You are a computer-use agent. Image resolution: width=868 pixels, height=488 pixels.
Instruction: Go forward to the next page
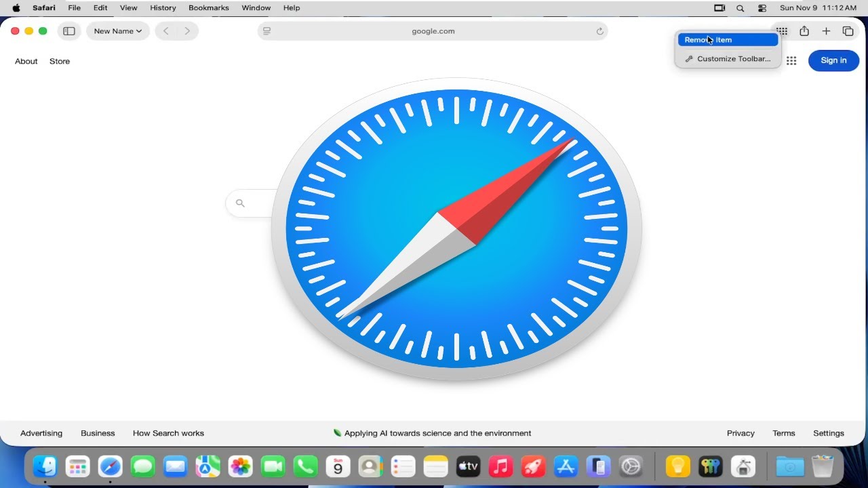[187, 31]
